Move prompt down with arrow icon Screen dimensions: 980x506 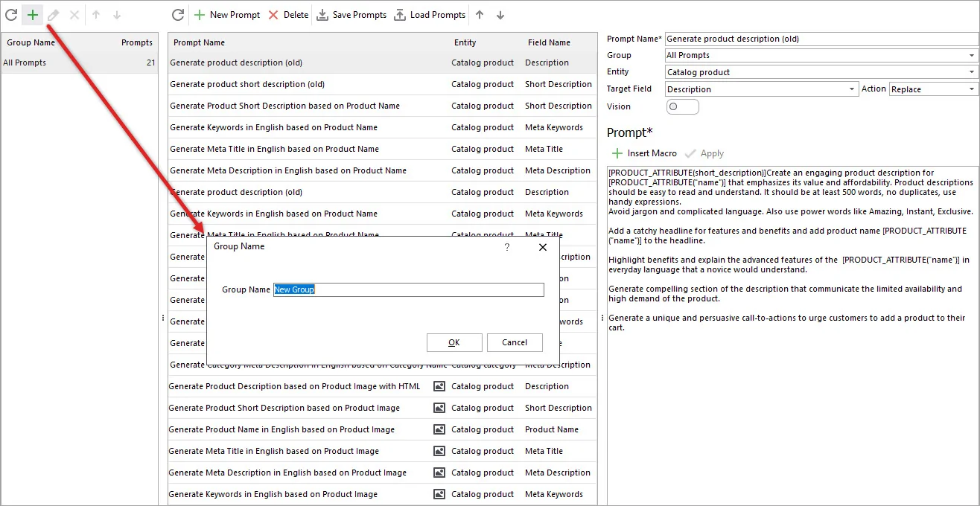point(500,15)
